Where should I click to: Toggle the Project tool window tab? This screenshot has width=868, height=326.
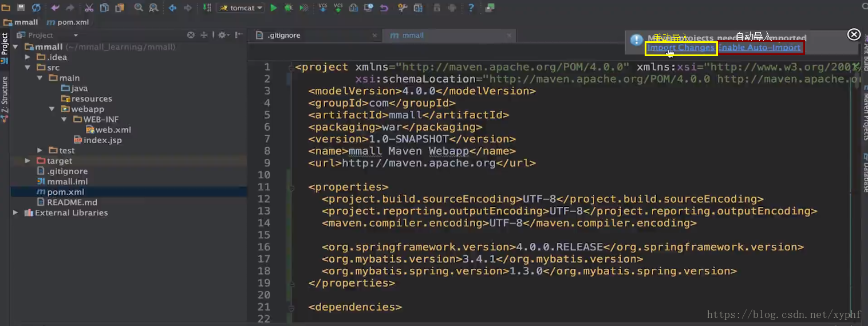[5, 48]
